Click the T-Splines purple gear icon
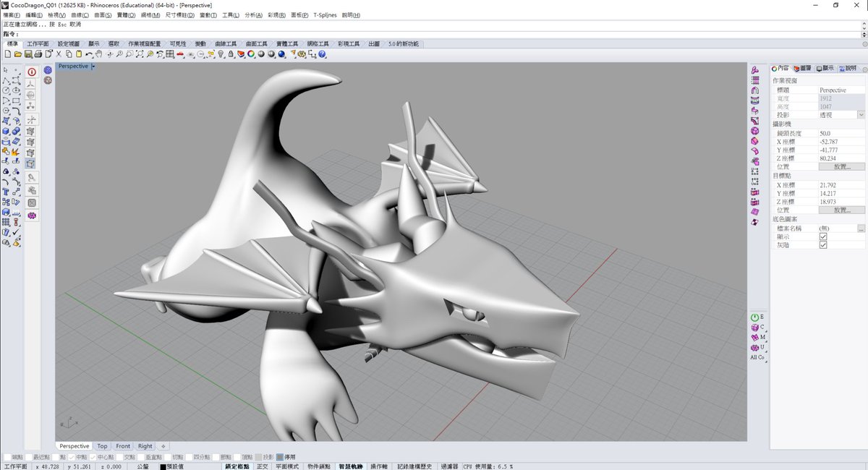Image resolution: width=868 pixels, height=470 pixels. [x=31, y=215]
